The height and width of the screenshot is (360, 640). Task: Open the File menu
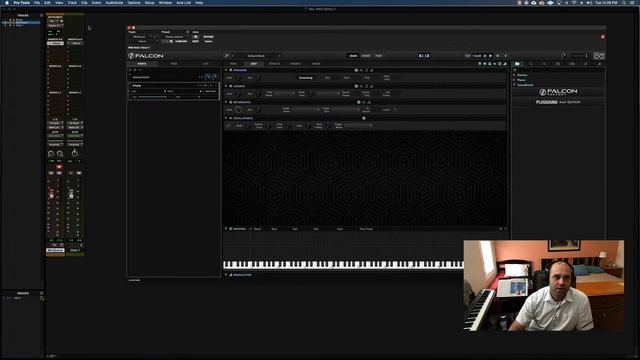click(37, 2)
